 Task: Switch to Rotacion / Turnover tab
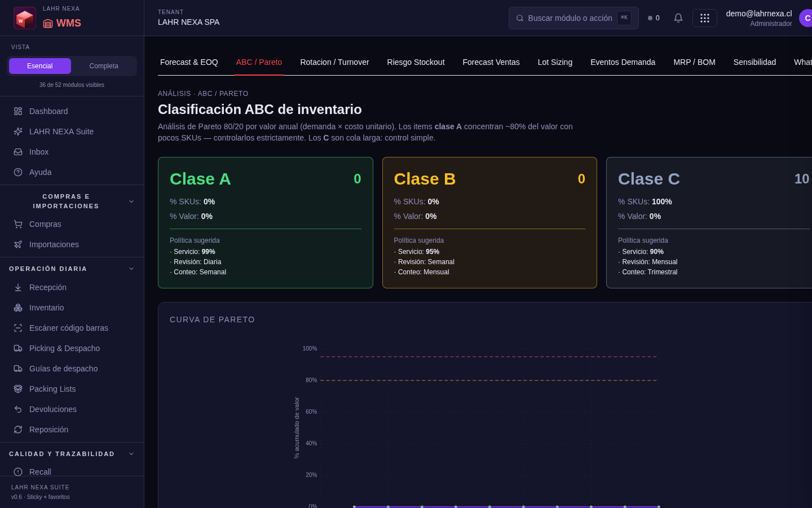334,62
